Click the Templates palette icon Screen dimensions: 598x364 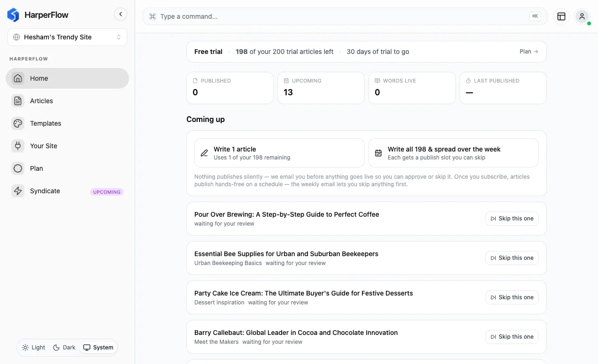pos(18,123)
